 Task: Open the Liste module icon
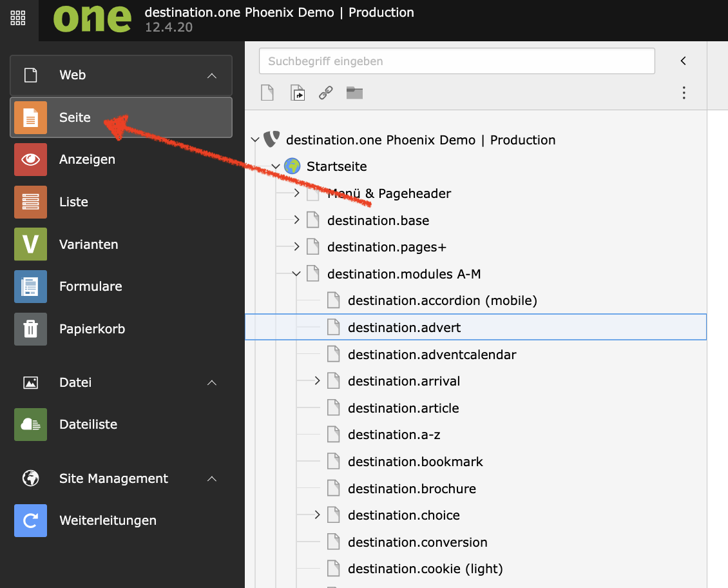pos(31,202)
